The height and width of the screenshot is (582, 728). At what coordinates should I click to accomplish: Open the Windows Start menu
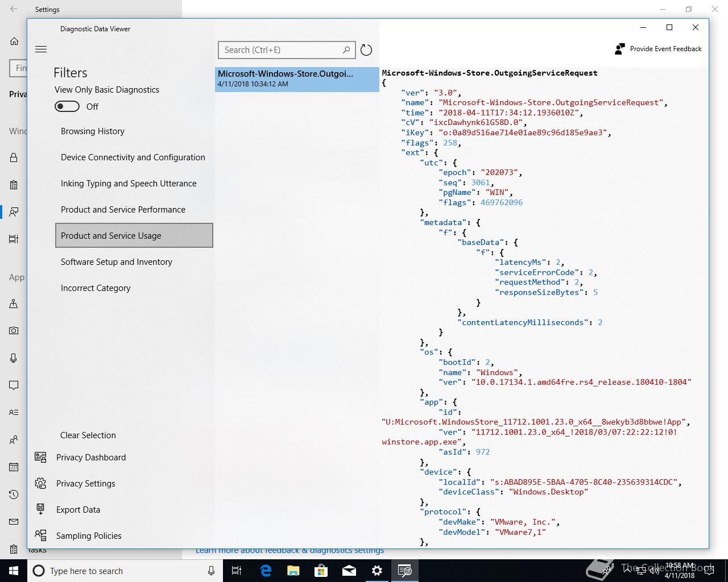[x=13, y=571]
